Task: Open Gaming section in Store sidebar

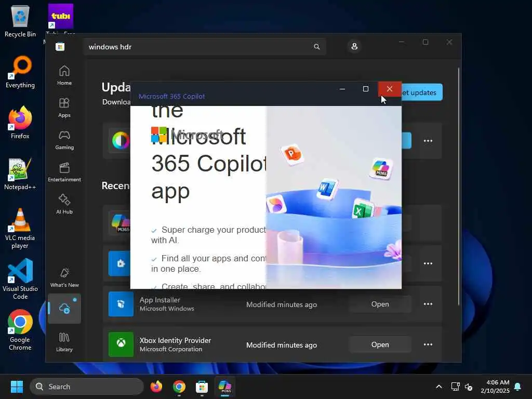Action: (x=64, y=140)
